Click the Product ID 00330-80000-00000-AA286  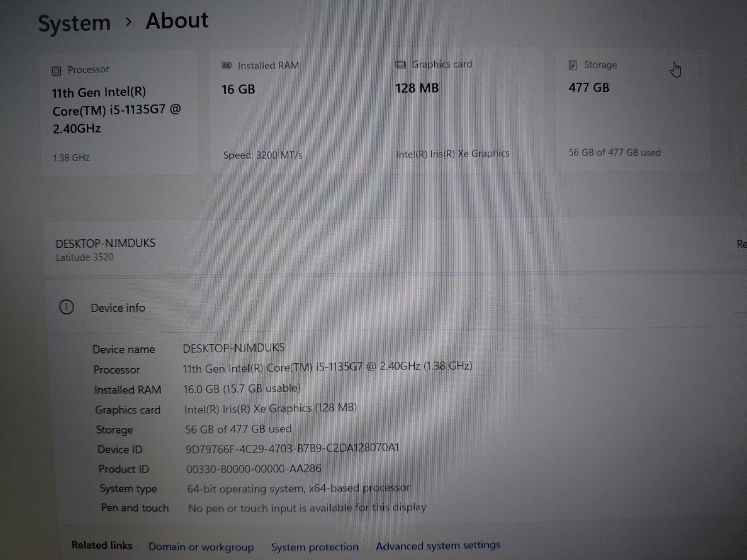(254, 469)
